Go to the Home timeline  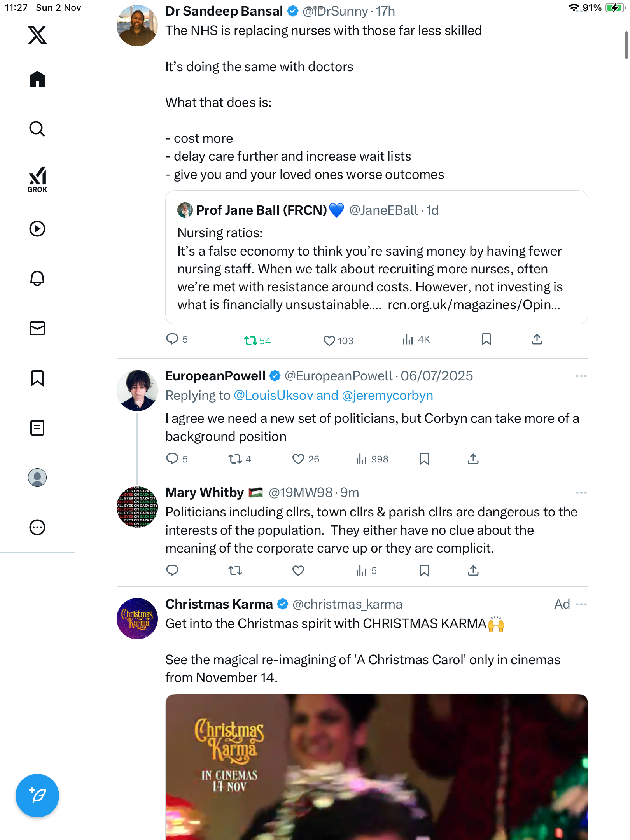37,79
